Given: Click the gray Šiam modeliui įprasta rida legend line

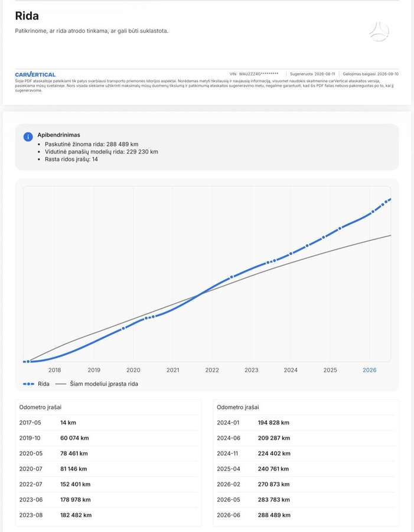Looking at the screenshot, I should coord(61,384).
